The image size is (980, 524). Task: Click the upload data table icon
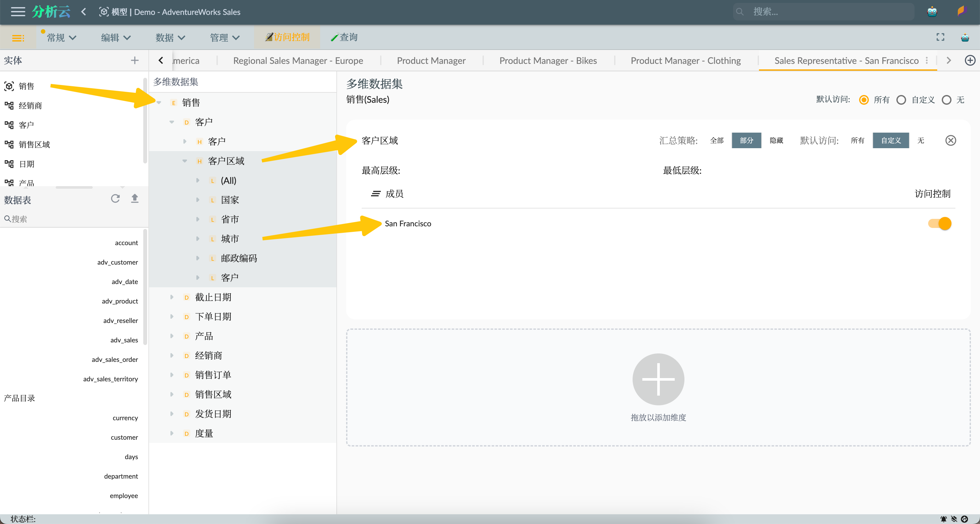pos(135,199)
